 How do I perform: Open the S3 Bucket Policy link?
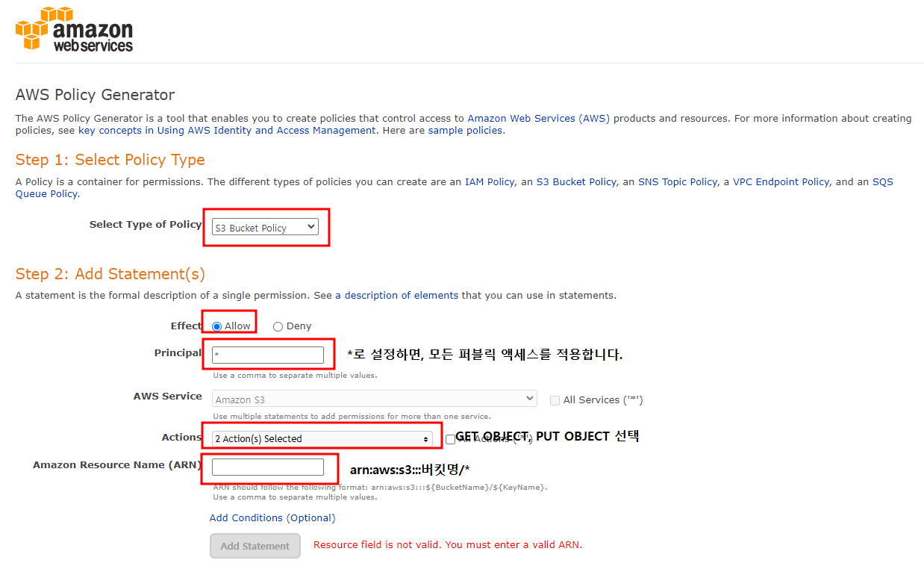click(576, 181)
